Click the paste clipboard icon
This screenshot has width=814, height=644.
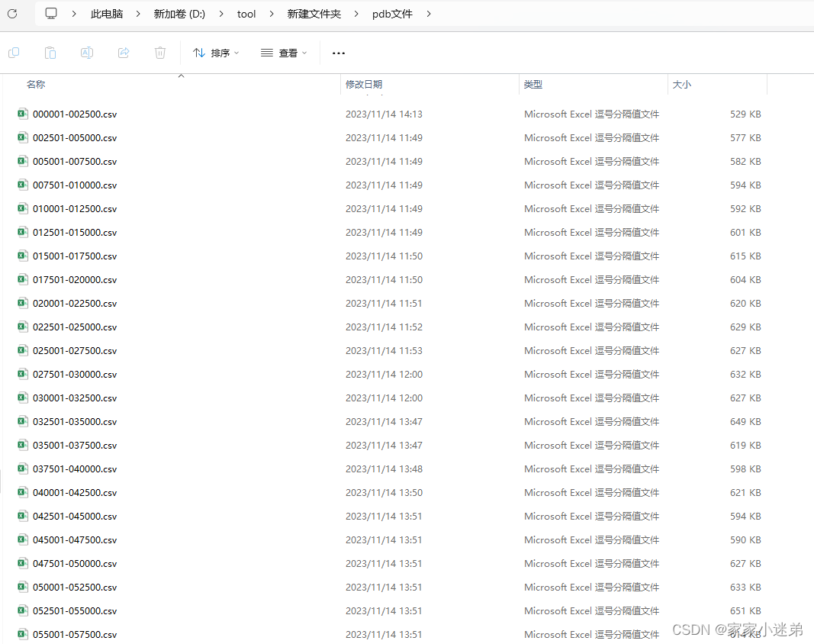tap(50, 53)
